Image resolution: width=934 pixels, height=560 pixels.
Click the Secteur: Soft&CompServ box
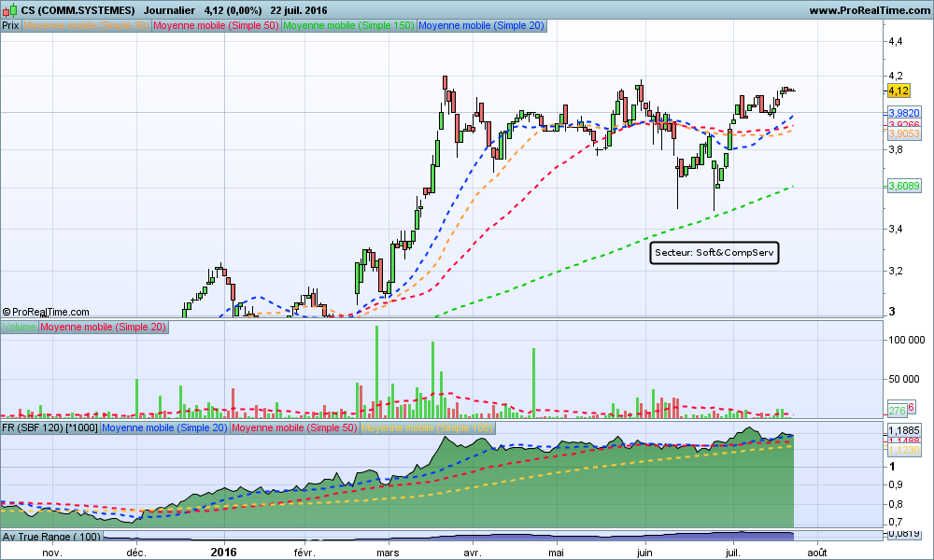(715, 252)
